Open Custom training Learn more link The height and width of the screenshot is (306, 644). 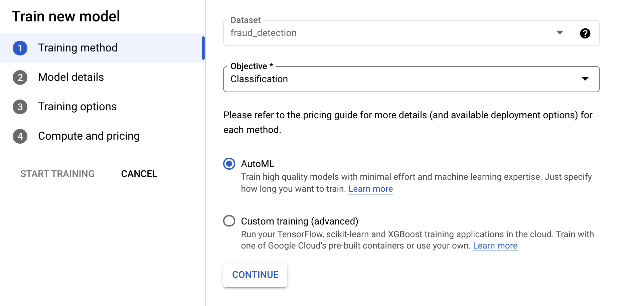[x=495, y=246]
